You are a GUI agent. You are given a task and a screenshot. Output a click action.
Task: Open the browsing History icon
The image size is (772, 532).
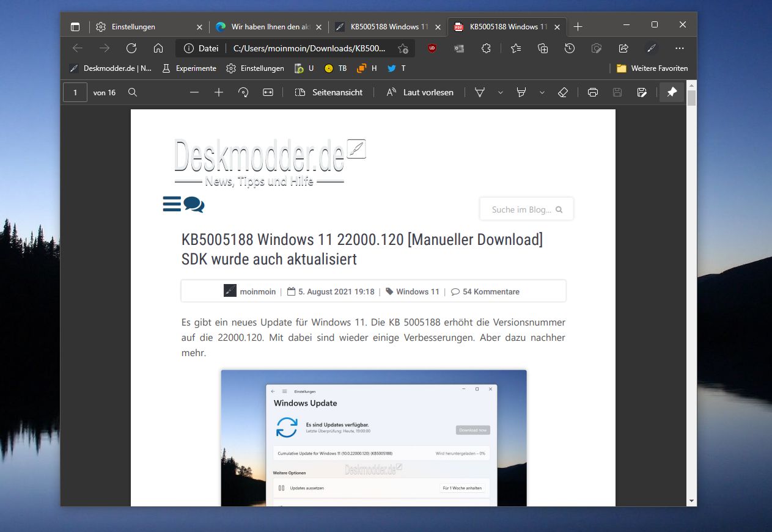(x=570, y=48)
